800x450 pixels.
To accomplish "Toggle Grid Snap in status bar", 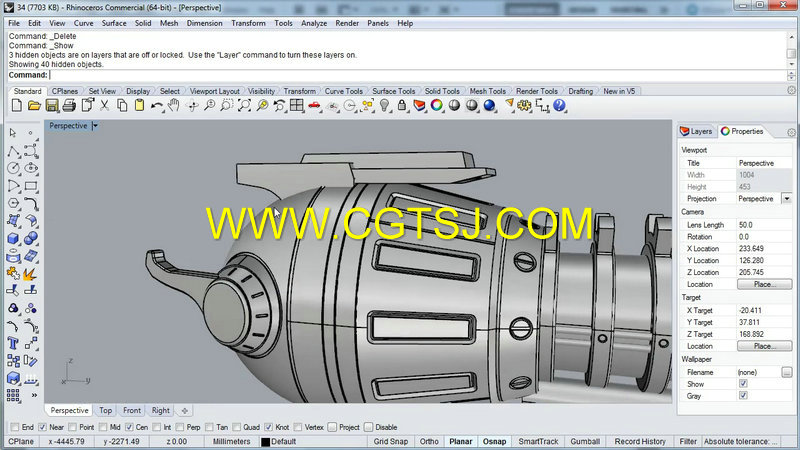I will (x=390, y=441).
